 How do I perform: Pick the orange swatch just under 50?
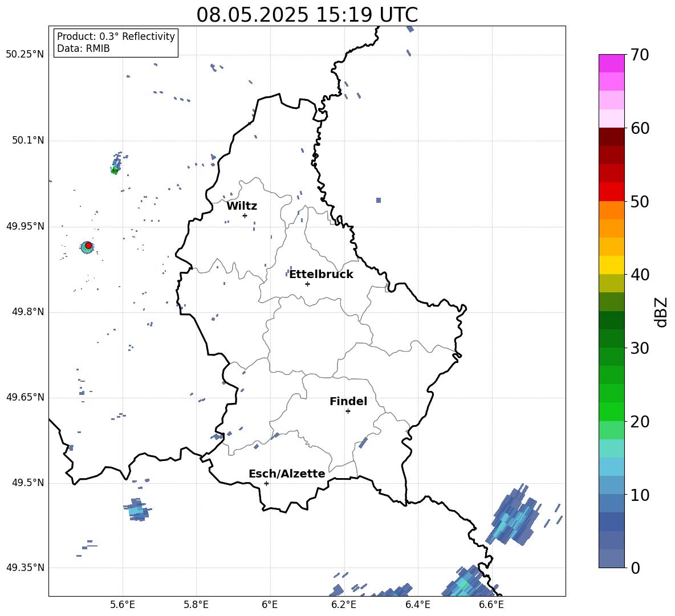(x=611, y=210)
